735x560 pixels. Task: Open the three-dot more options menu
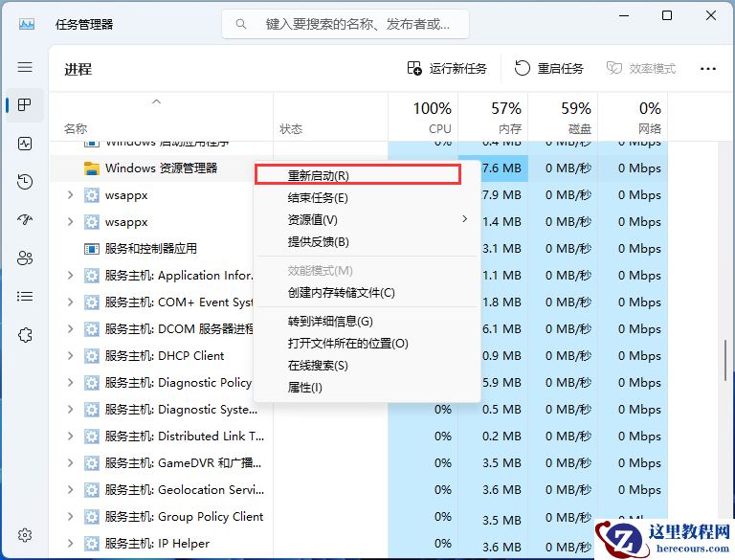[x=708, y=69]
